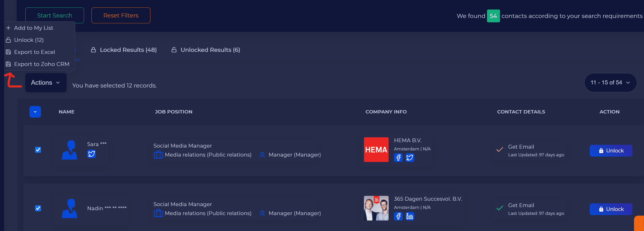Image resolution: width=644 pixels, height=231 pixels.
Task: Click Nadin's blue avatar icon
Action: pyautogui.click(x=69, y=208)
